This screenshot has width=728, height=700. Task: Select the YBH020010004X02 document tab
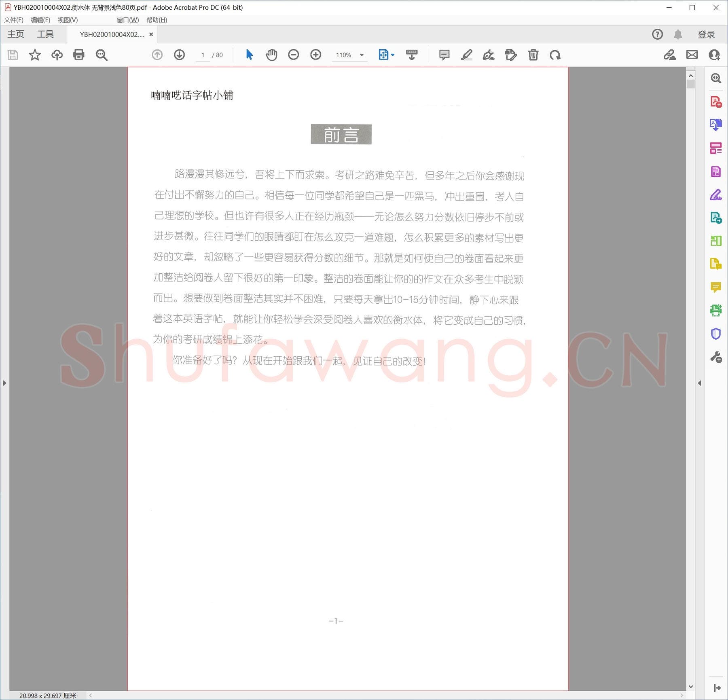[x=112, y=34]
